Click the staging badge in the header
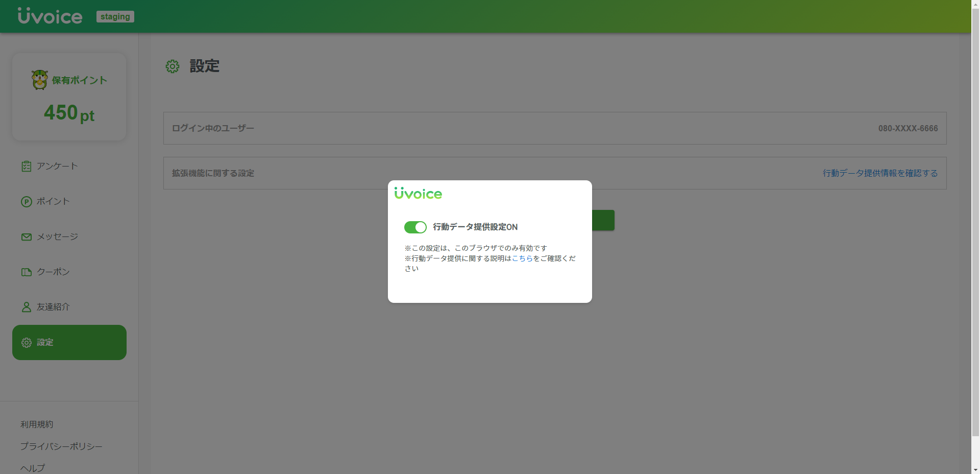 tap(115, 17)
